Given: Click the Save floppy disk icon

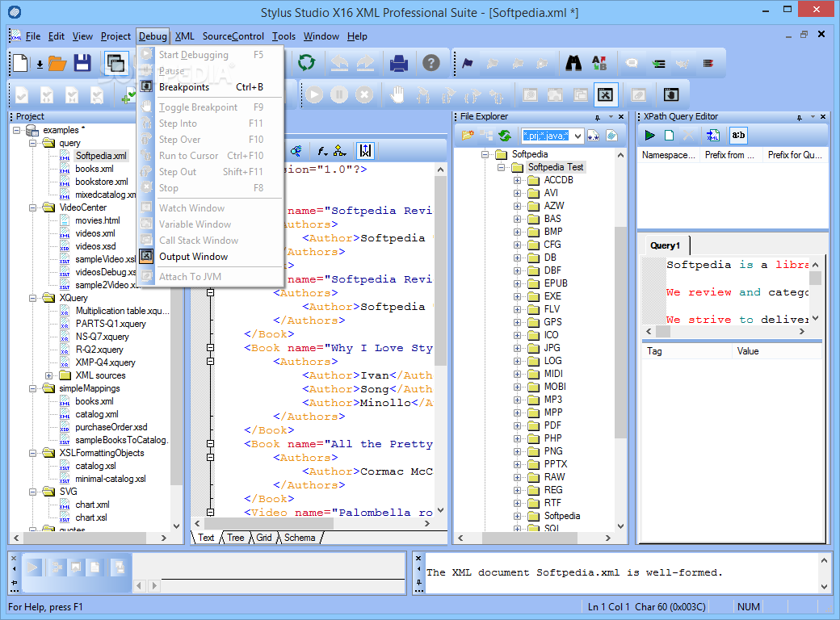Looking at the screenshot, I should tap(82, 63).
